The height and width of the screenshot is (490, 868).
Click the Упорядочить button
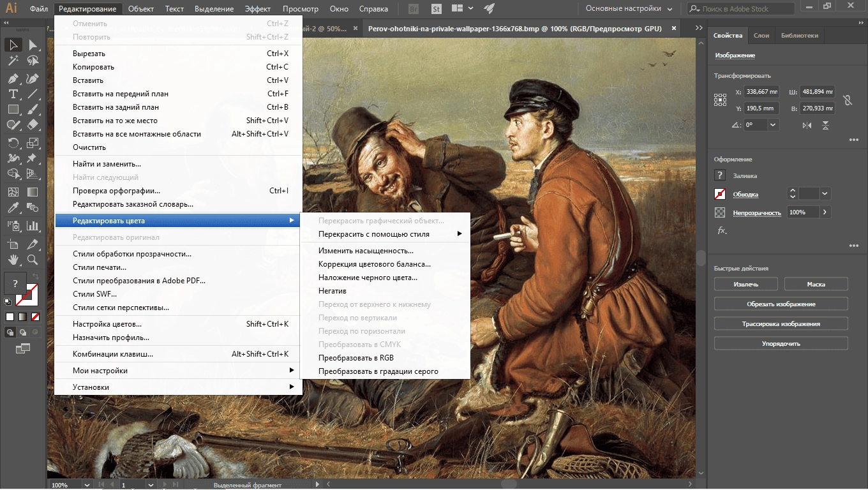[x=781, y=343]
